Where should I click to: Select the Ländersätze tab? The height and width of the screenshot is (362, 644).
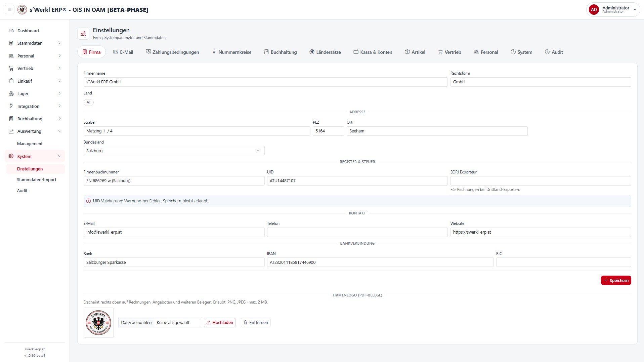[325, 52]
